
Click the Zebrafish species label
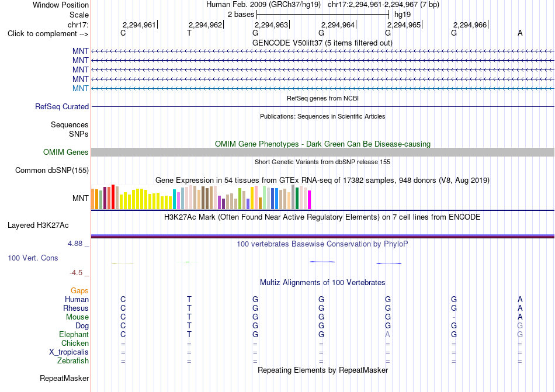coord(73,361)
